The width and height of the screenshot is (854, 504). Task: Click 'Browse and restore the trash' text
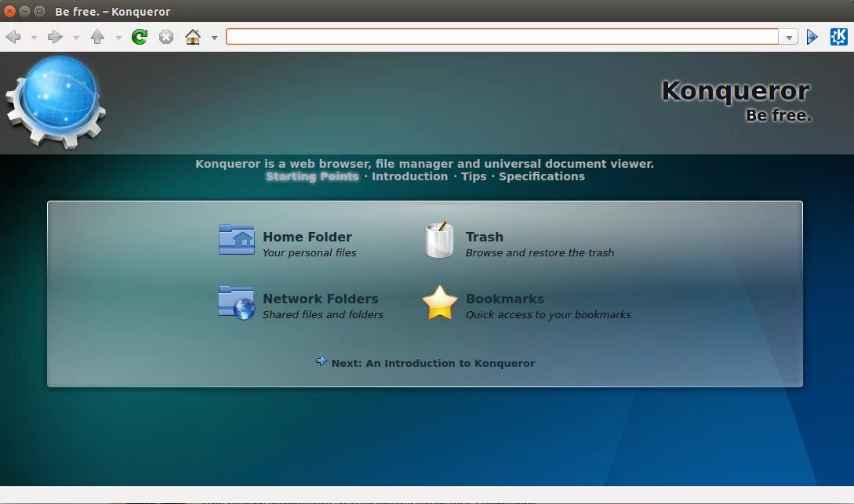[x=540, y=252]
